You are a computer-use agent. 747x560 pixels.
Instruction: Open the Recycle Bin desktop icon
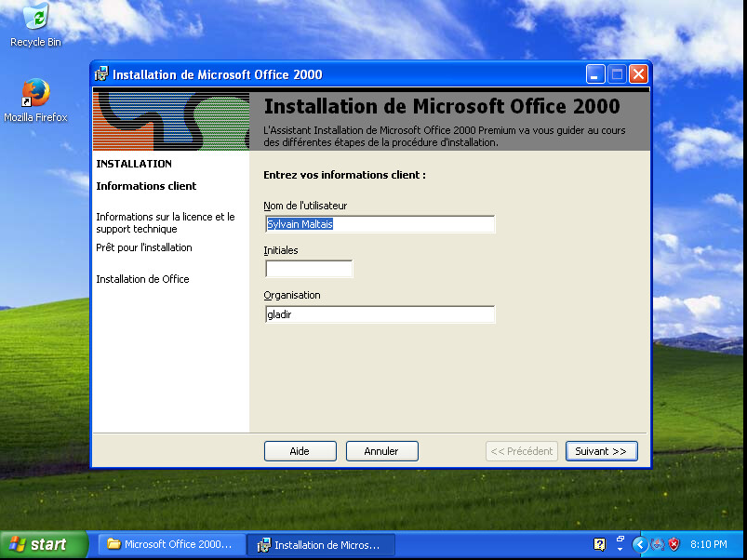pos(35,25)
